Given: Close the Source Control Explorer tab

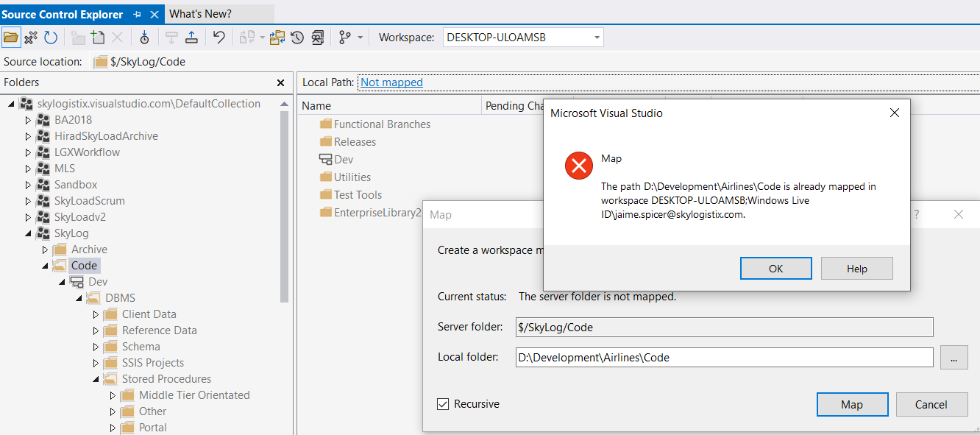Looking at the screenshot, I should (154, 15).
